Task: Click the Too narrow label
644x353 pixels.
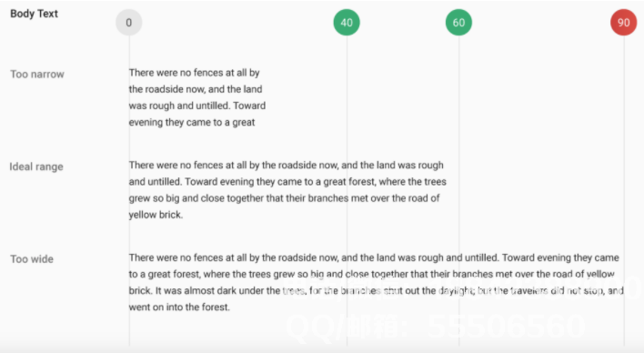Action: coord(37,74)
